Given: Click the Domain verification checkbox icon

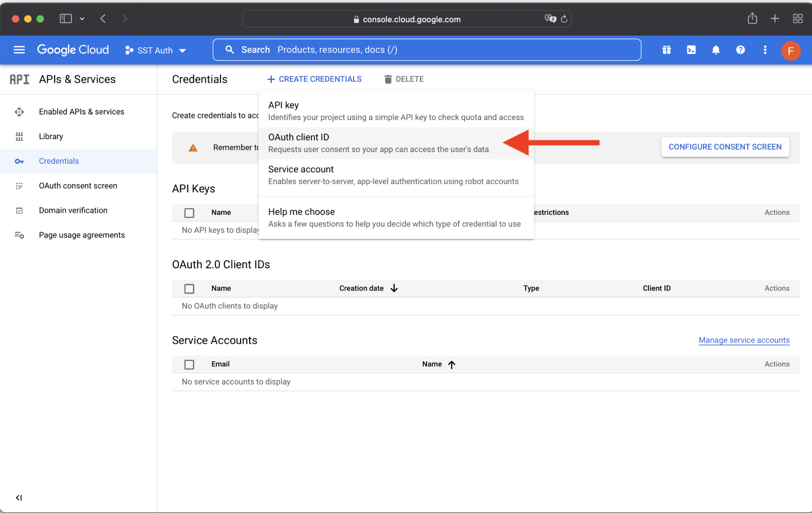Looking at the screenshot, I should click(19, 211).
